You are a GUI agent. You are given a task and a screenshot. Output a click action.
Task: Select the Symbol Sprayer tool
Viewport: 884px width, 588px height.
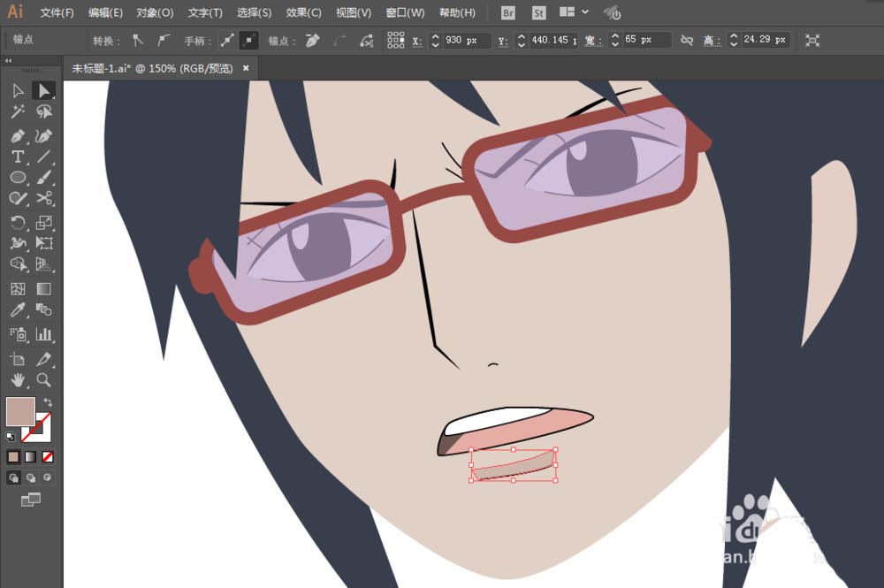coord(18,334)
